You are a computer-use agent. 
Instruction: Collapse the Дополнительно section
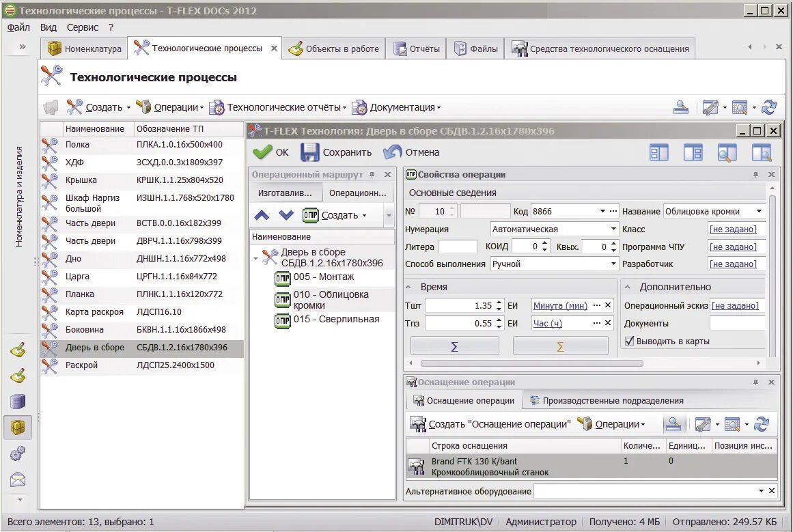[x=628, y=287]
